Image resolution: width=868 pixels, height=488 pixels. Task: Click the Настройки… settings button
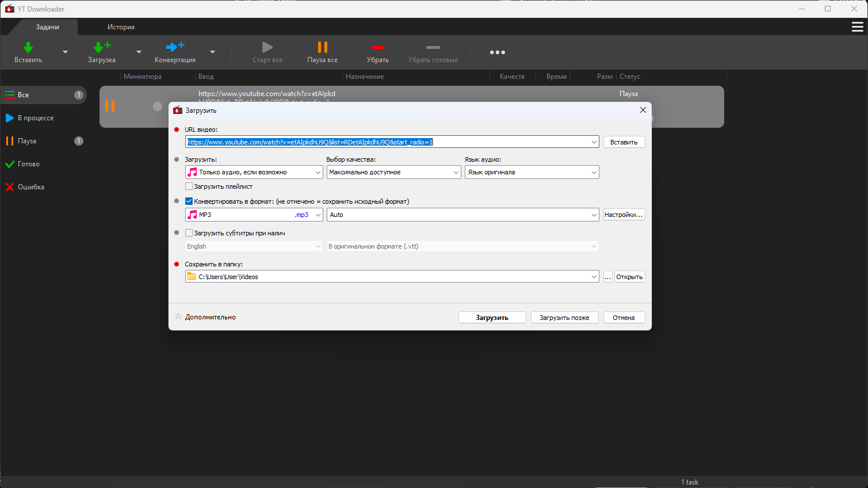tap(624, 215)
